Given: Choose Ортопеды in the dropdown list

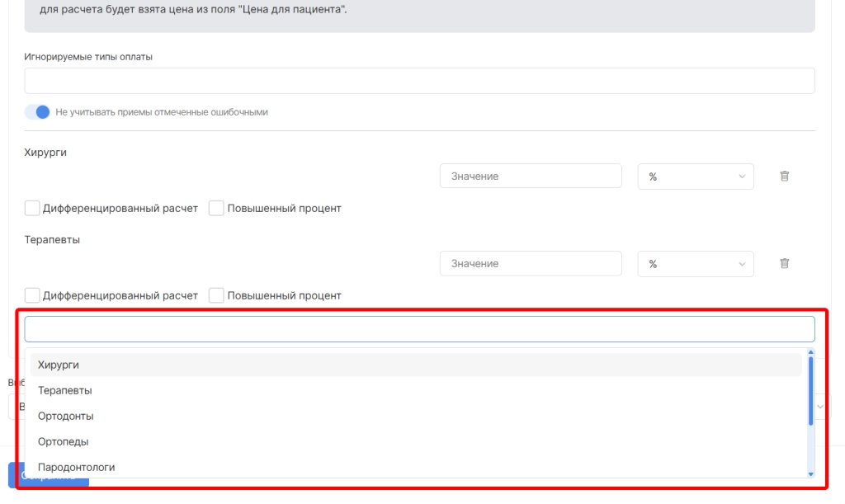Looking at the screenshot, I should pos(63,441).
